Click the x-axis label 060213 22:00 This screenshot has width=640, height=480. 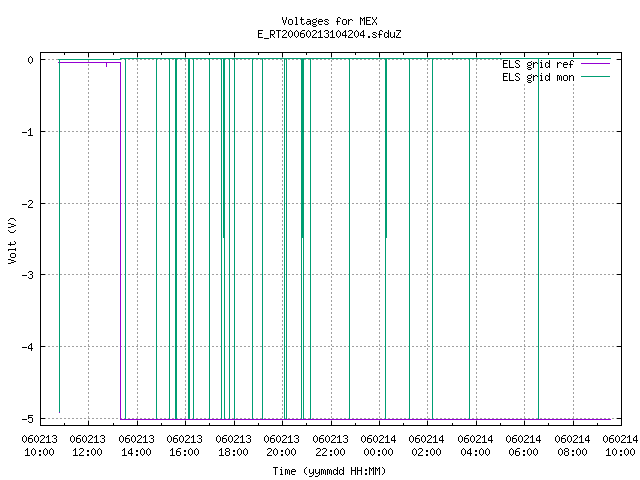pos(330,446)
